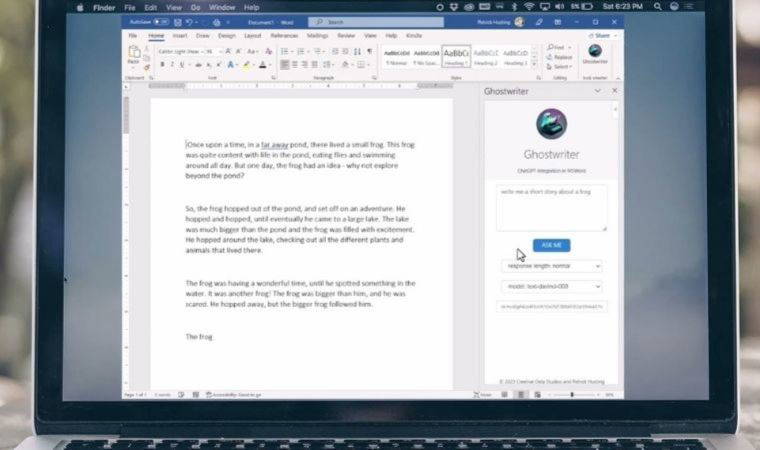Click the strikethrough icon
This screenshot has width=760, height=450.
pos(198,65)
